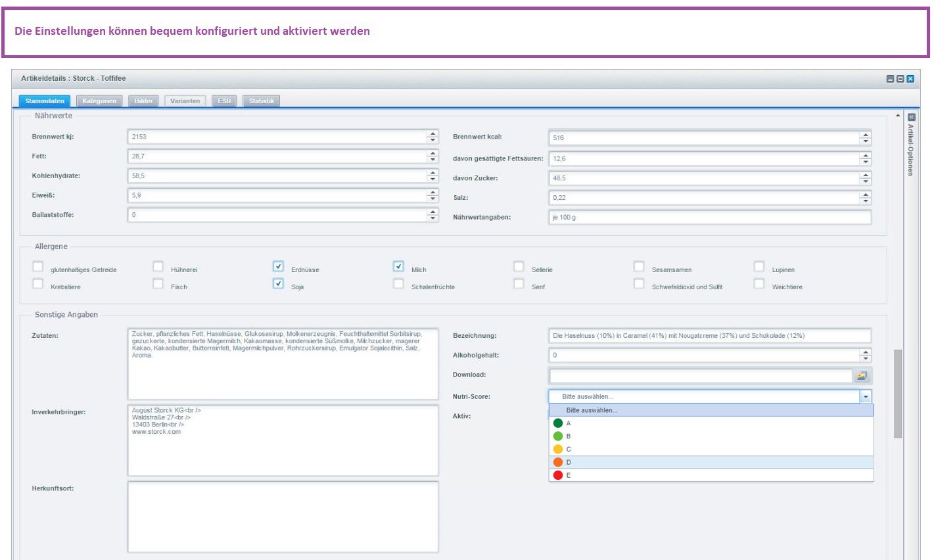Enable the Fisch allergen checkbox
This screenshot has height=560, width=934.
(158, 284)
